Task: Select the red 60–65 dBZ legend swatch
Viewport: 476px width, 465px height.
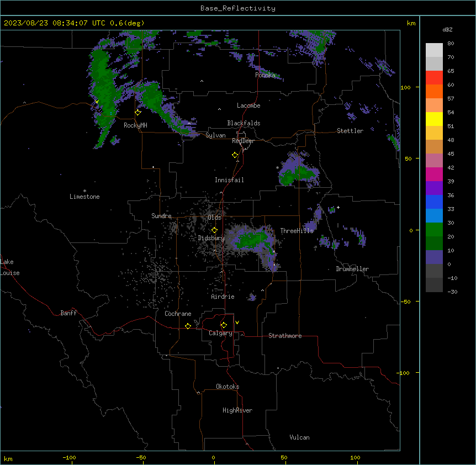Action: pos(434,78)
